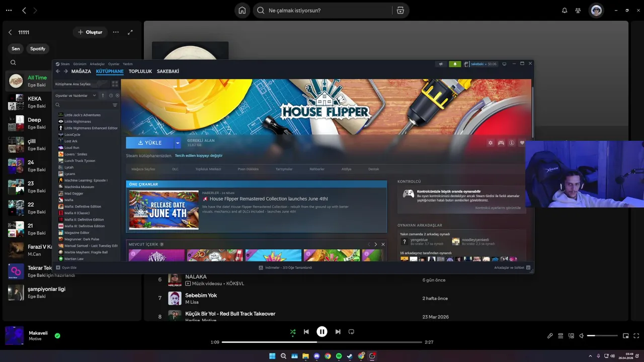Open the Spotify miniplayer
Image resolution: width=644 pixels, height=362 pixels.
626,335
